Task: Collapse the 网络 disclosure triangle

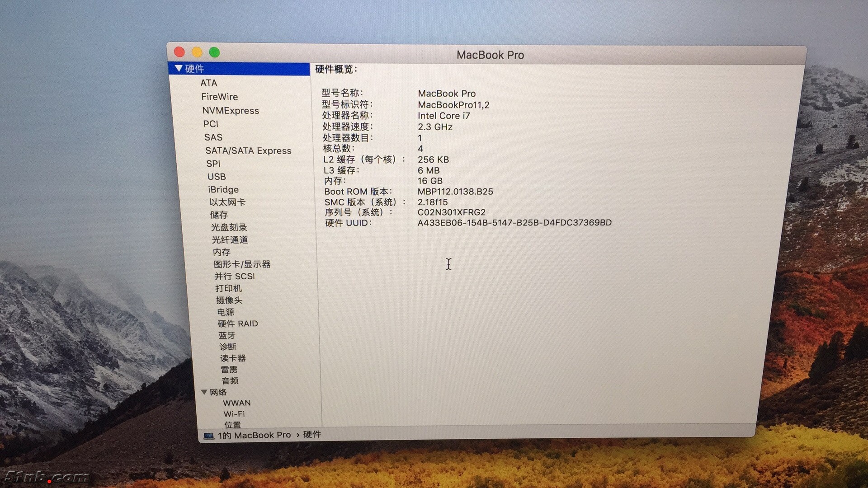Action: click(x=204, y=392)
